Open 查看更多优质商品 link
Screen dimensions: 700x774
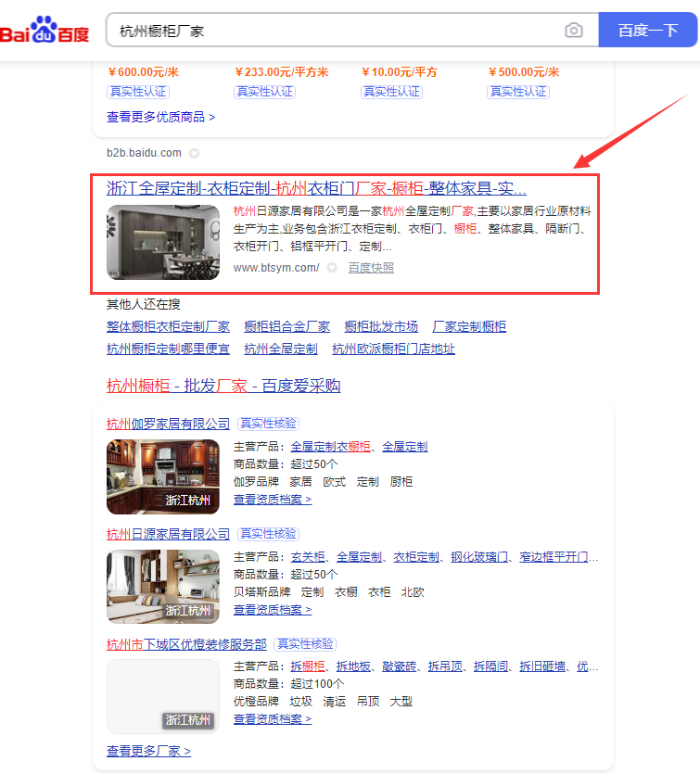160,117
